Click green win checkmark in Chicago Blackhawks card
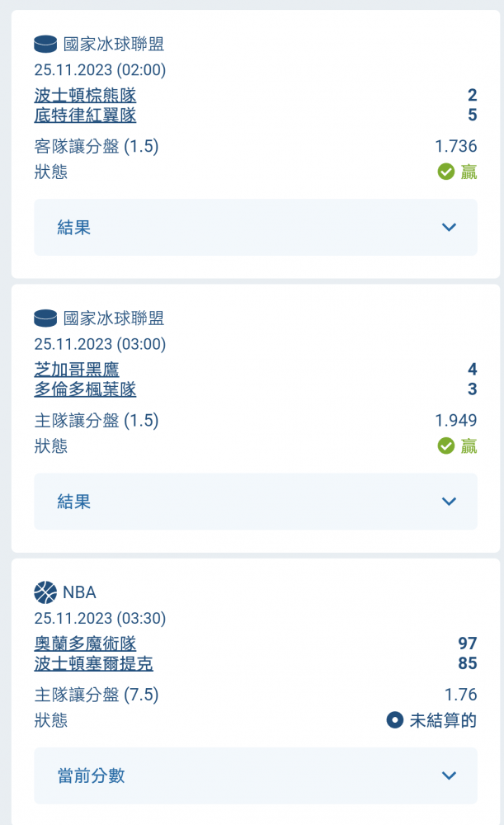Image resolution: width=504 pixels, height=825 pixels. click(x=446, y=445)
